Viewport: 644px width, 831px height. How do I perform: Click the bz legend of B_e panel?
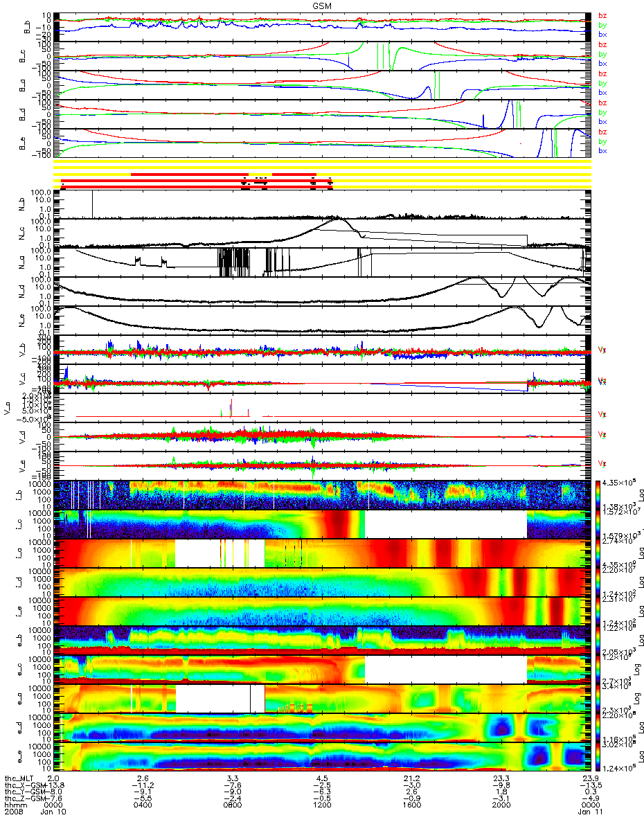(602, 132)
